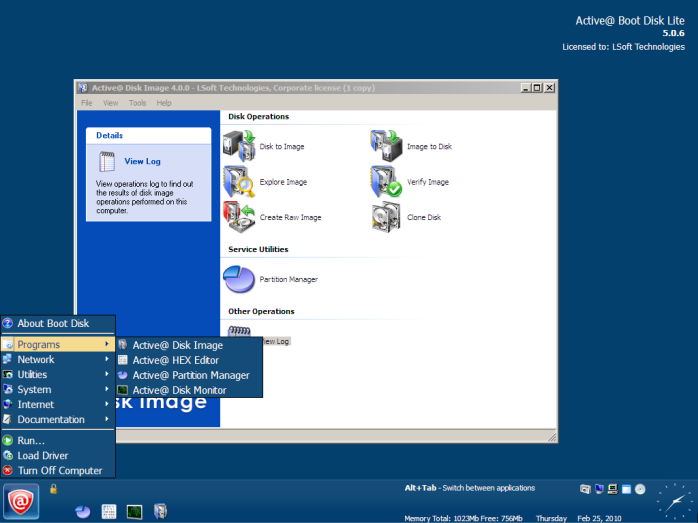The width and height of the screenshot is (698, 523).
Task: Expand the Documentation submenu arrow
Action: click(107, 419)
